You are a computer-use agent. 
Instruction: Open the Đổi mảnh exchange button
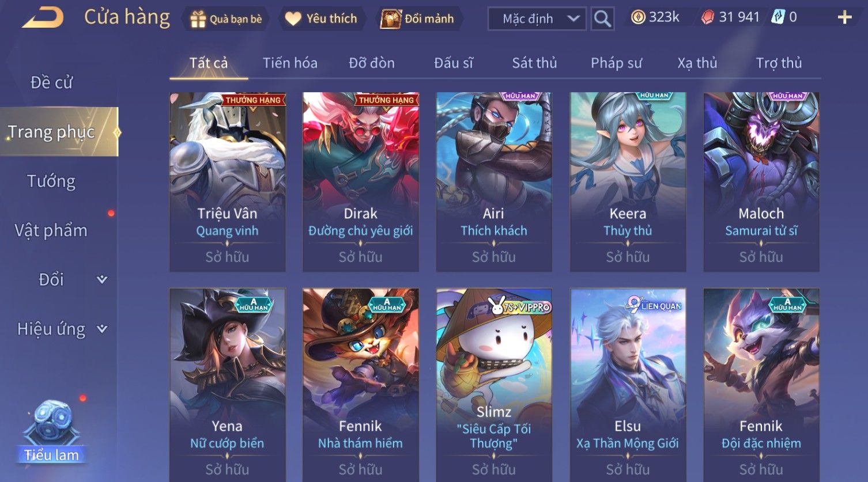click(417, 19)
